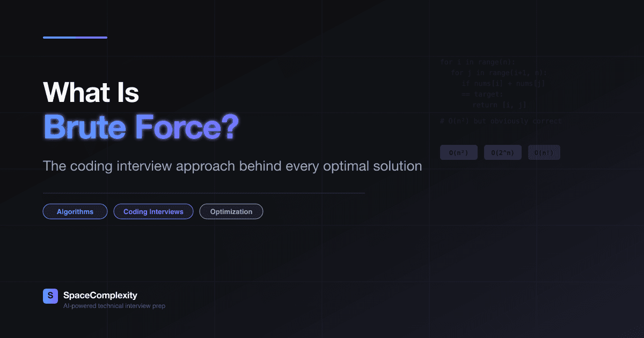Click the SpaceComplexity brand name
Viewport: 644px width, 338px height.
(x=100, y=295)
